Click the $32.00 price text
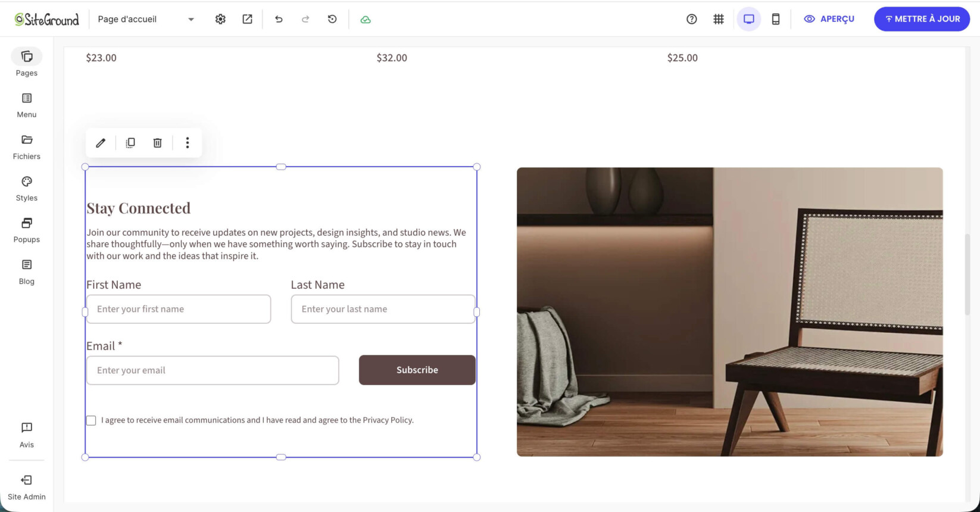 point(392,58)
